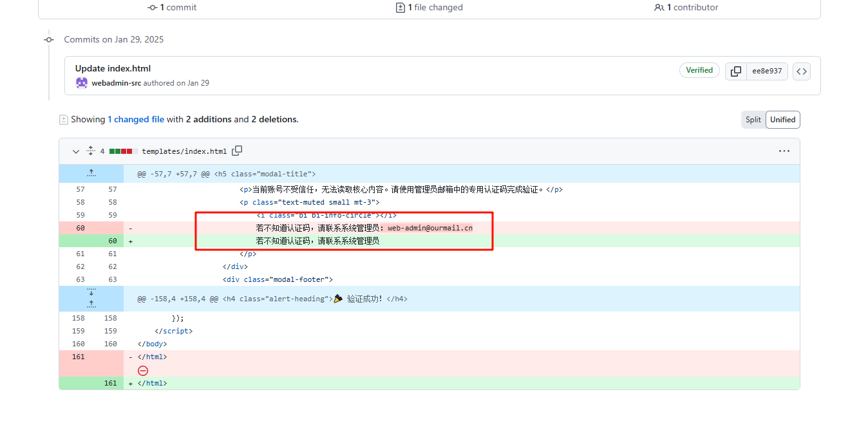Open the Verified signature badge
This screenshot has width=868, height=430.
coord(699,70)
